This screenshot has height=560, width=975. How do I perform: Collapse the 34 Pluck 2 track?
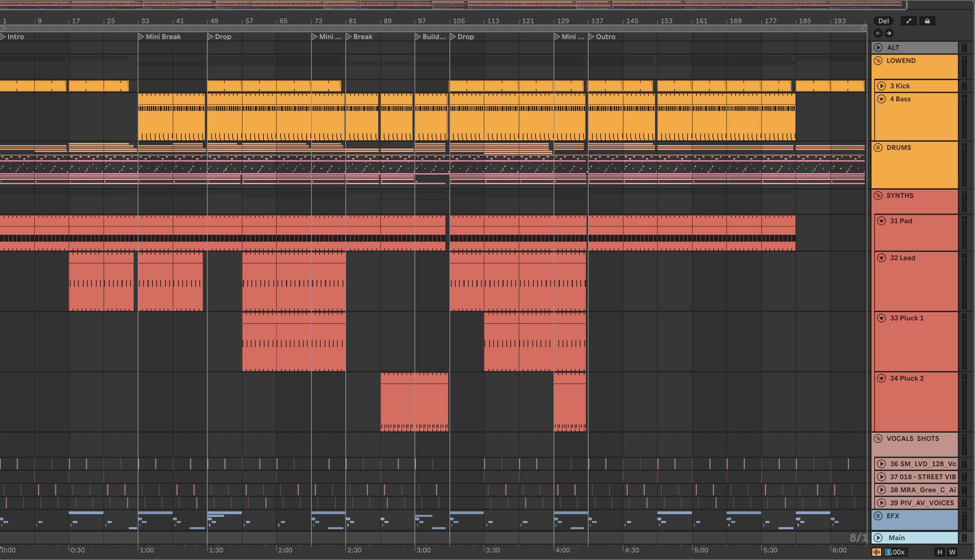pyautogui.click(x=881, y=379)
